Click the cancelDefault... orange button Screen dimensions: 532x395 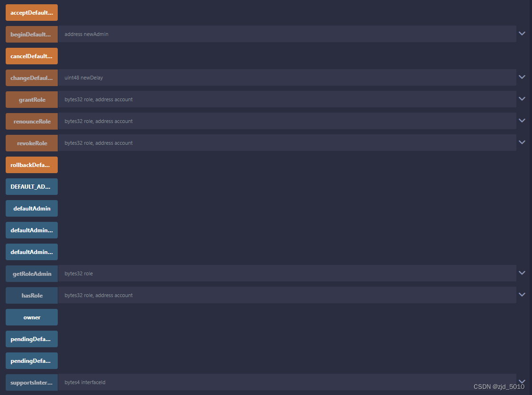(x=32, y=56)
